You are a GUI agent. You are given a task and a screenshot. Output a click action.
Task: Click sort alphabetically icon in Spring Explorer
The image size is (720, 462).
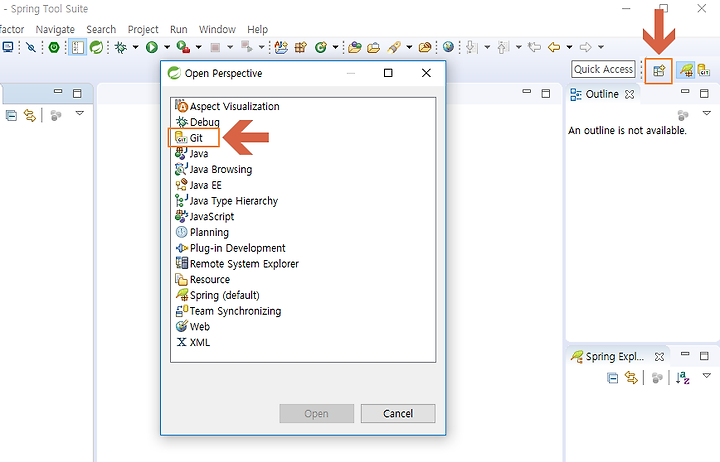click(x=683, y=378)
